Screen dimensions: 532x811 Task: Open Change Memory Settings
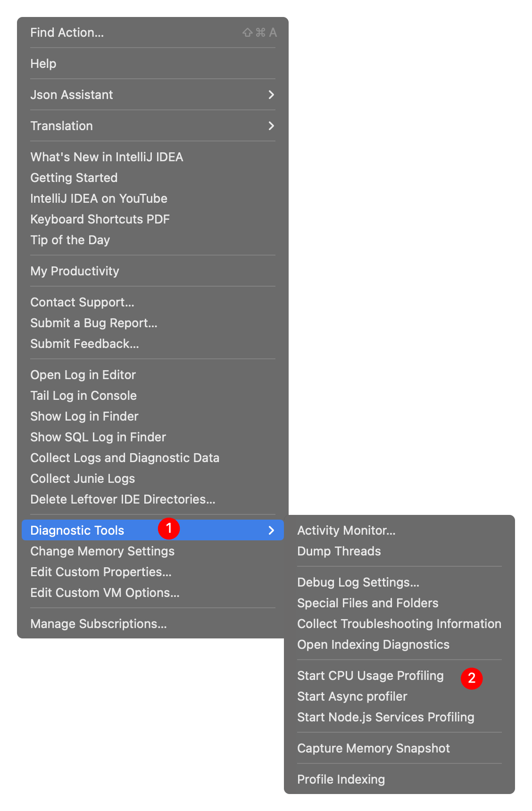coord(102,551)
